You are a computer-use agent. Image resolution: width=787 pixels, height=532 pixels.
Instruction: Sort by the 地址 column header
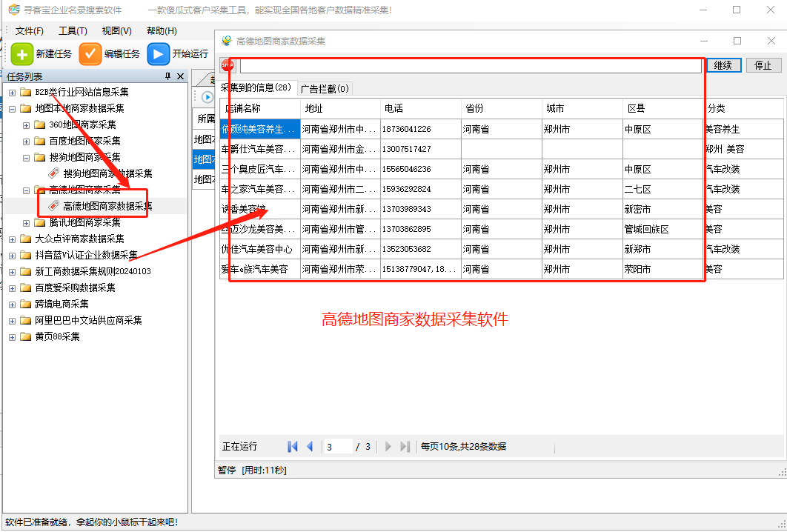point(340,108)
